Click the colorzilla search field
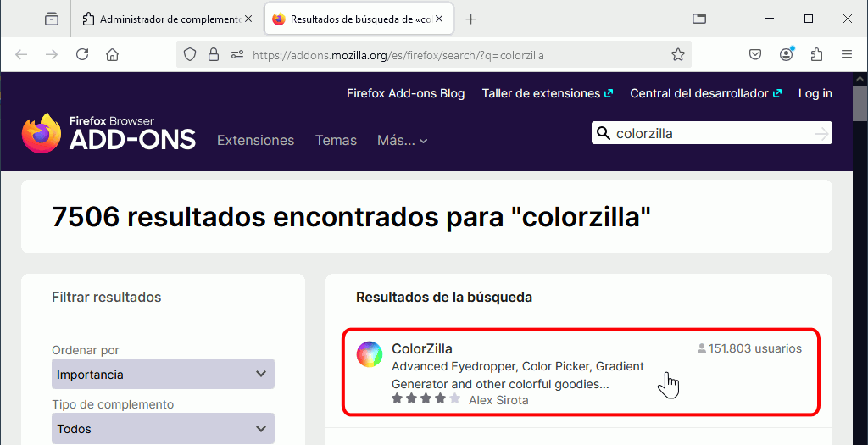Screen dimensions: 868x445 (711, 133)
